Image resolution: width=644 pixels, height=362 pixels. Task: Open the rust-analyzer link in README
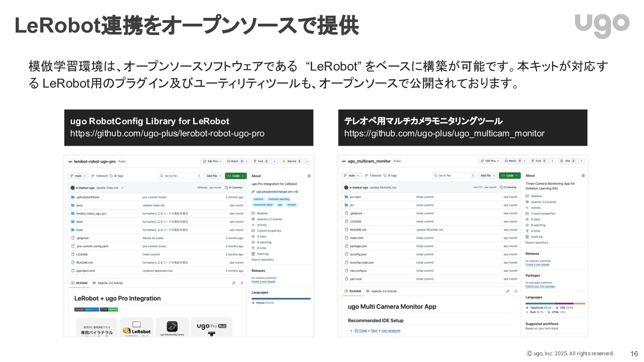(391, 331)
